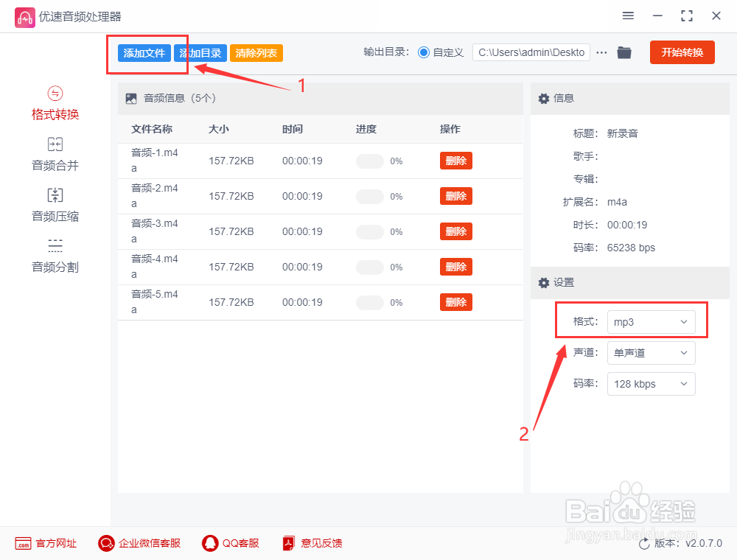The image size is (737, 560).
Task: Select file name 音频-5.m4a
Action: coord(154,301)
